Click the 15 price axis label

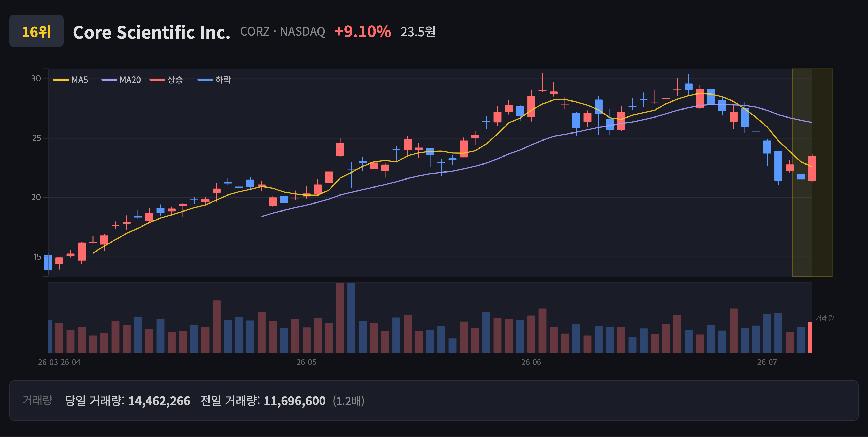(37, 257)
